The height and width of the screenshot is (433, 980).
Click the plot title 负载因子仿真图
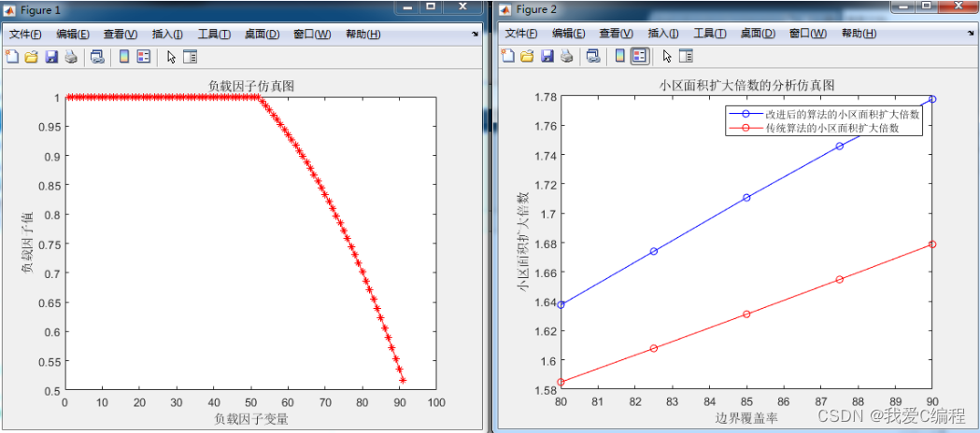(250, 87)
